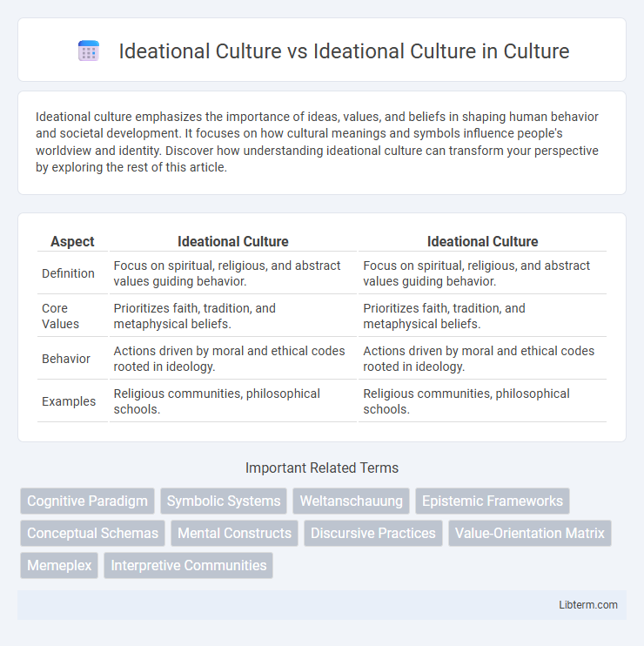Open the Epistemic Frameworks tag
Screen dimensions: 644x646
(493, 501)
